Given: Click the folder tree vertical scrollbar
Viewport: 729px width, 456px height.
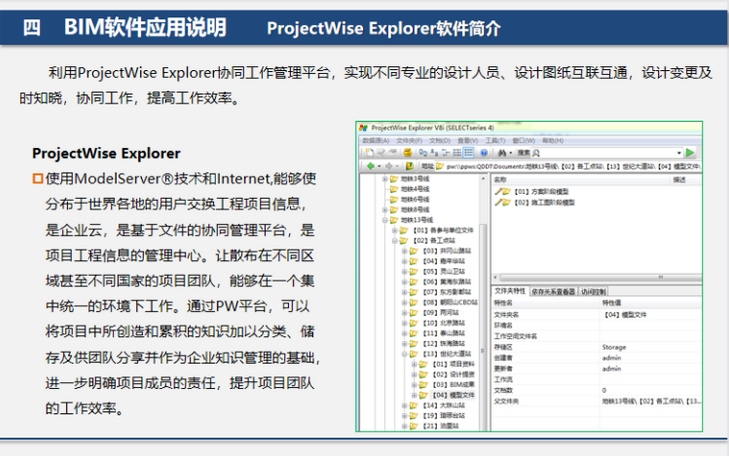Looking at the screenshot, I should click(x=483, y=302).
